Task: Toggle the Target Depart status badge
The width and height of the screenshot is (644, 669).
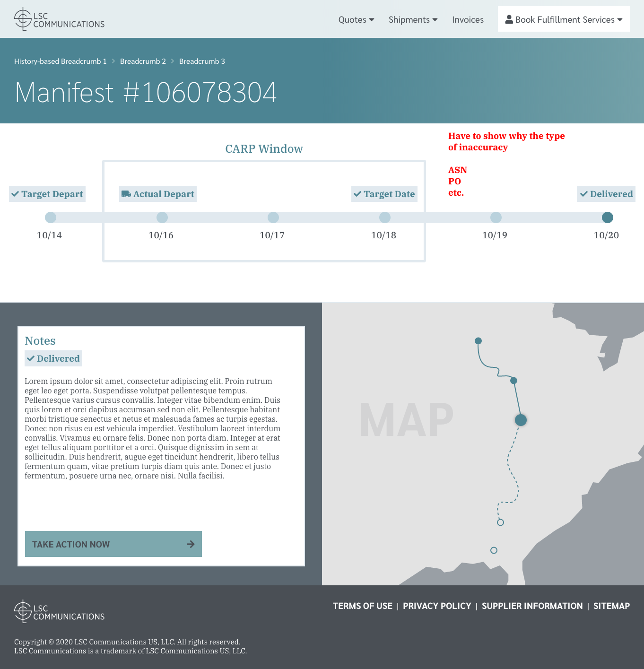Action: [x=47, y=194]
